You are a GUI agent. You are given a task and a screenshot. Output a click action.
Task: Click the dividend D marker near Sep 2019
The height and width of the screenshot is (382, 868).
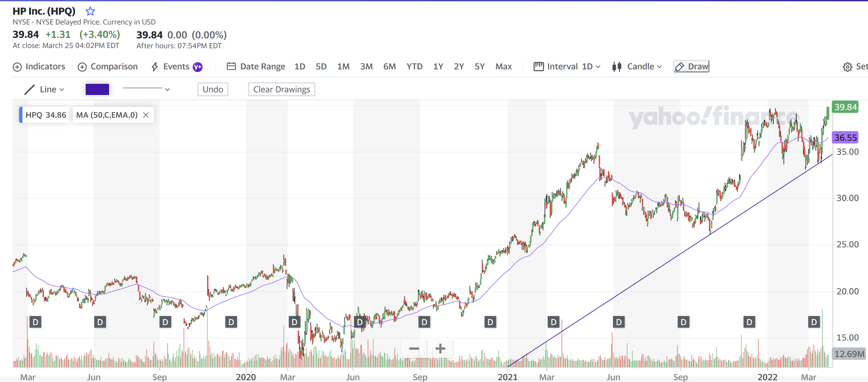[x=165, y=322]
